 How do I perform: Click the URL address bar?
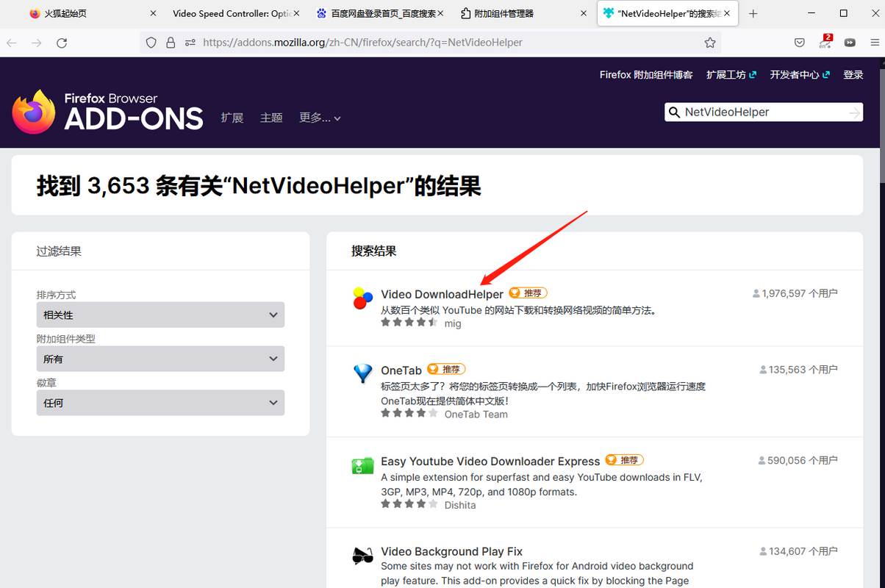pos(430,43)
